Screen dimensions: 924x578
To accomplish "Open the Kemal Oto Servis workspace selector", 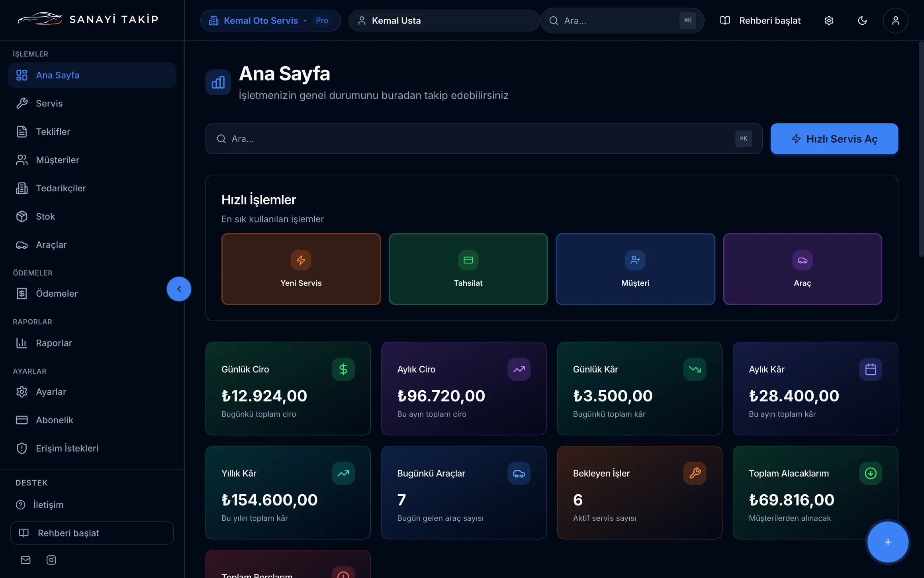I will (270, 20).
